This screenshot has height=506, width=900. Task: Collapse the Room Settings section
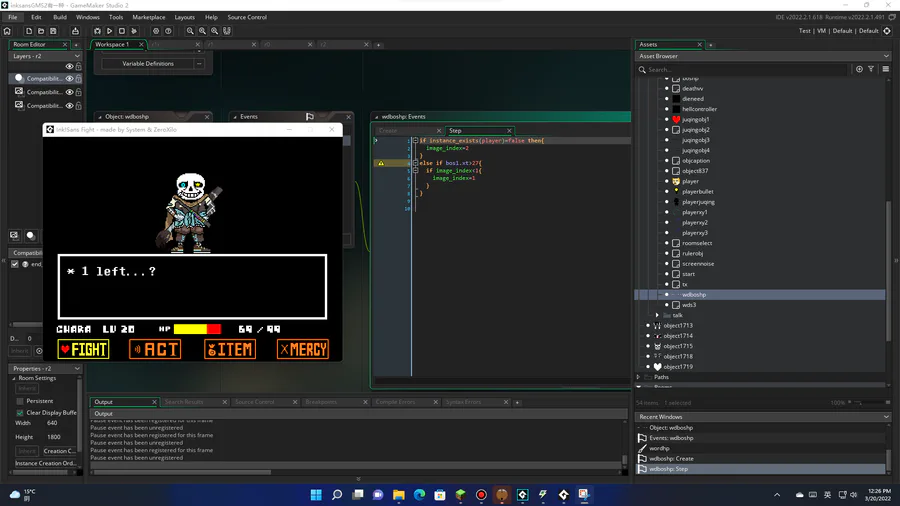[14, 379]
